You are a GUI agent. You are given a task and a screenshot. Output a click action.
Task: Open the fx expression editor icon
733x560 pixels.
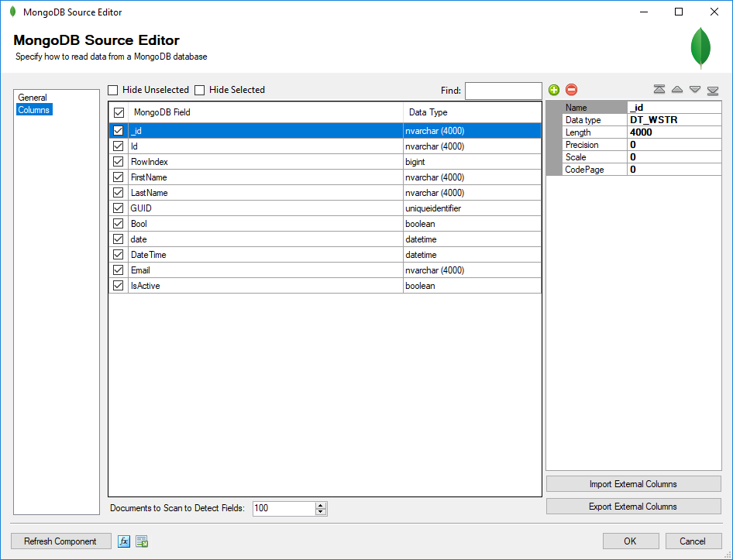pos(124,541)
